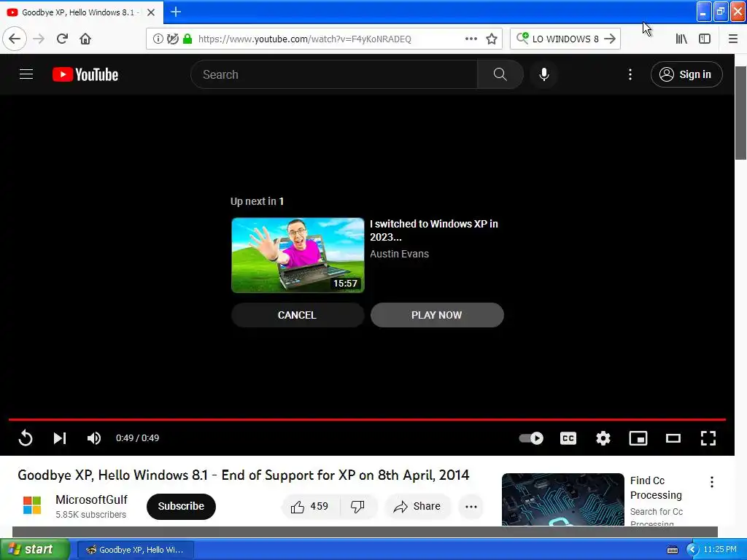Subscribe to MicrosoftGulf channel
The image size is (747, 560).
(x=181, y=506)
